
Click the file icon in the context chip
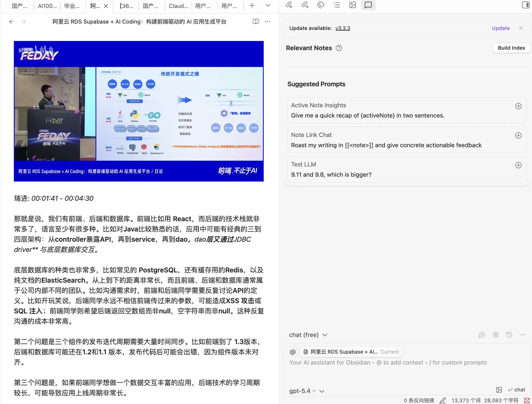tap(306, 352)
